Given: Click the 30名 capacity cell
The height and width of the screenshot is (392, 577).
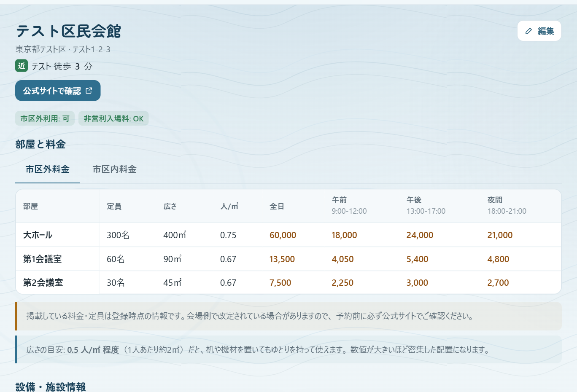Looking at the screenshot, I should 116,282.
